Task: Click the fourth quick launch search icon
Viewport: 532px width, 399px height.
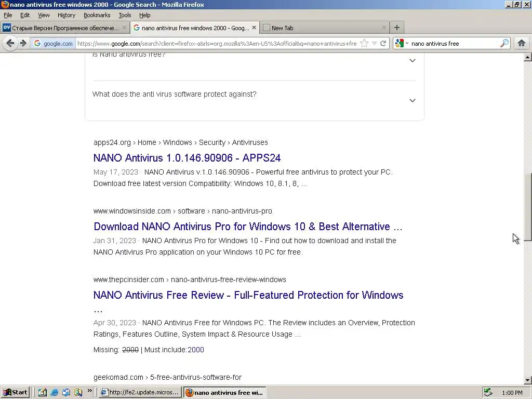Action: tap(78, 392)
